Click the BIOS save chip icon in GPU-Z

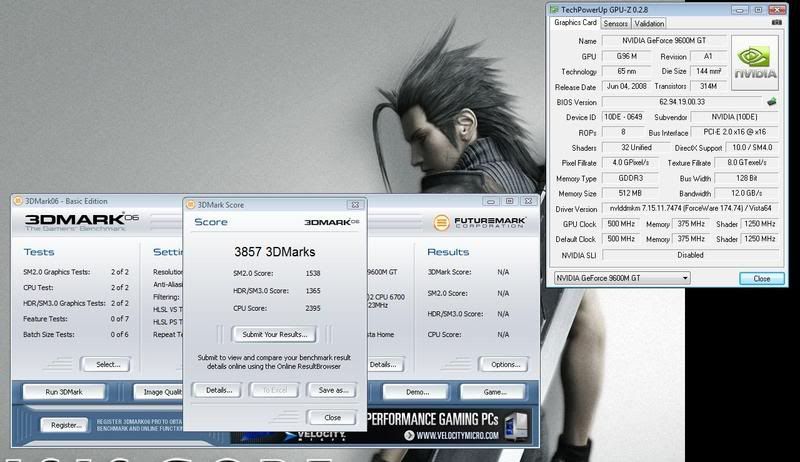point(772,101)
